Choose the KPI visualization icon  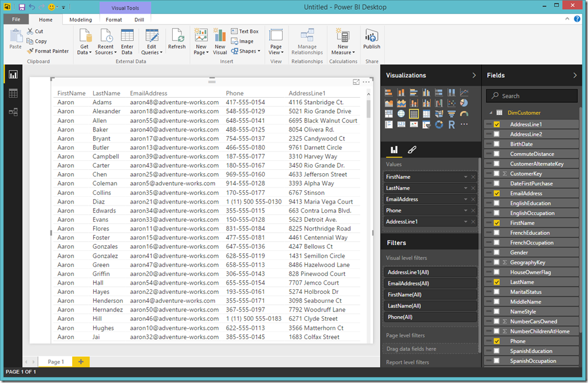coord(414,125)
